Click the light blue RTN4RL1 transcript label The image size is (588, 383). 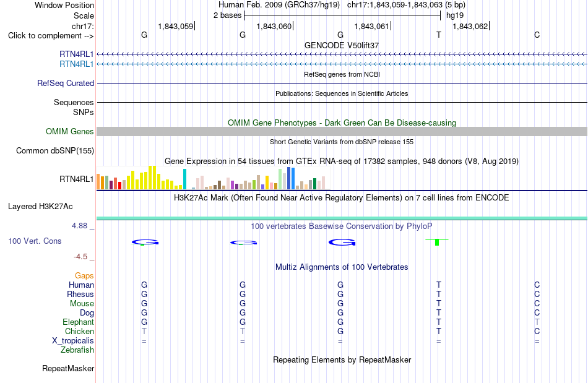click(77, 64)
